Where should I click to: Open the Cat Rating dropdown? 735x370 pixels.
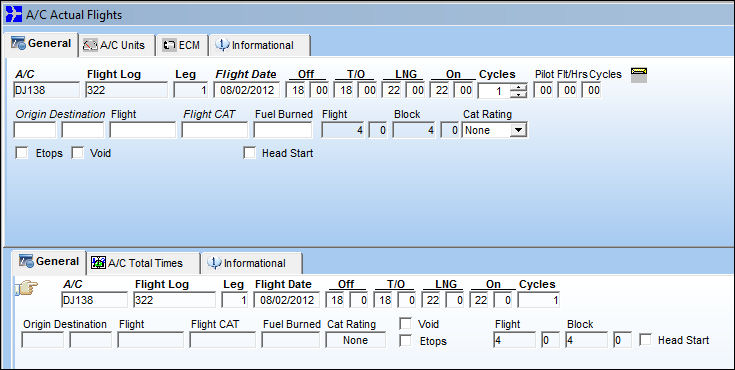tap(518, 130)
